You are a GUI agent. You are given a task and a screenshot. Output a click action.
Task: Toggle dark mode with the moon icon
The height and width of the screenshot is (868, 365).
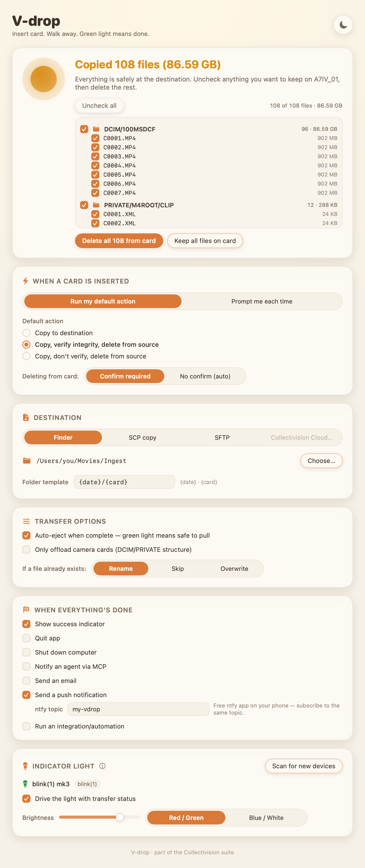coord(343,25)
